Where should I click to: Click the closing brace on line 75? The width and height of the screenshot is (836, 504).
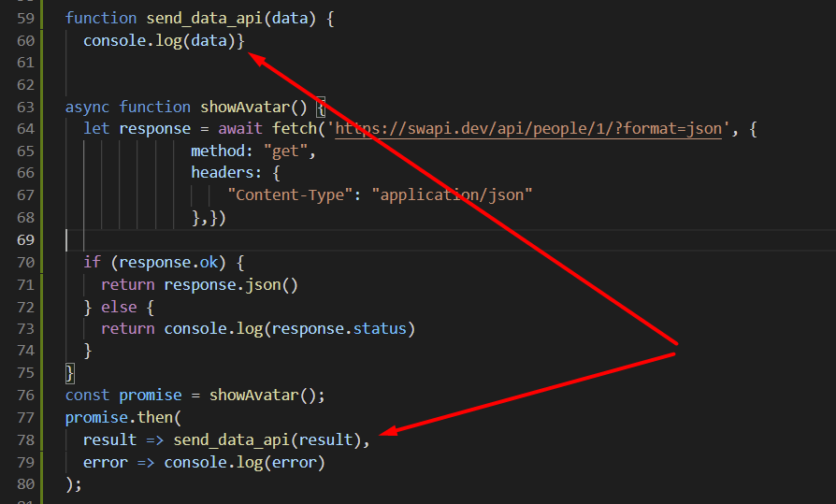click(70, 373)
